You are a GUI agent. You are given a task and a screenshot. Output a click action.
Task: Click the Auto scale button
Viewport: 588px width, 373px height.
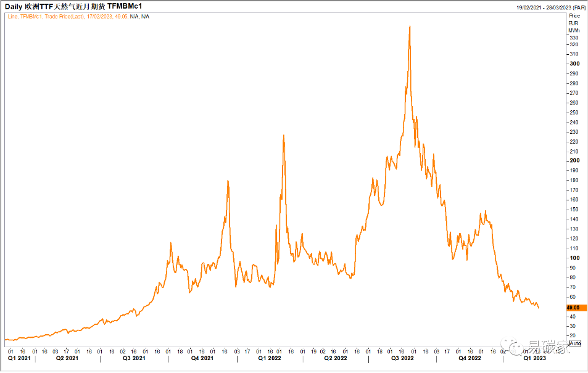(x=574, y=343)
